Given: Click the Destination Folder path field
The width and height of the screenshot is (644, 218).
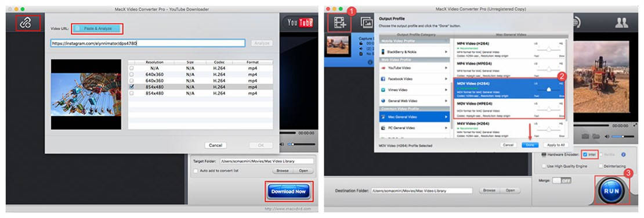Looking at the screenshot, I should coord(422,191).
